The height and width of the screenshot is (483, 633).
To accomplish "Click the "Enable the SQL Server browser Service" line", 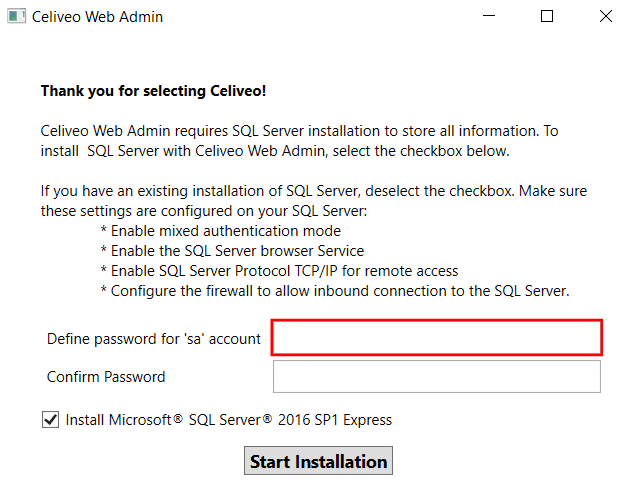I will (x=232, y=251).
